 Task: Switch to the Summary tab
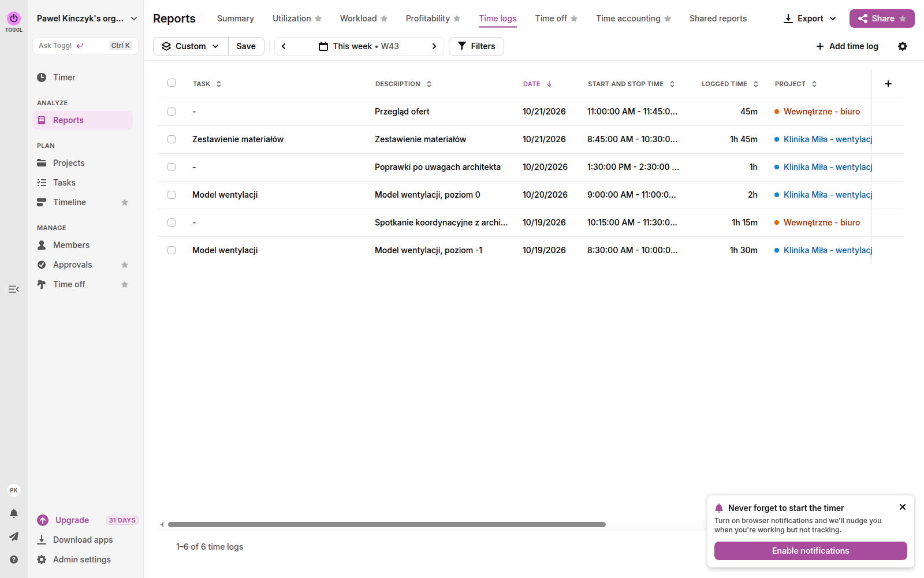(x=236, y=18)
